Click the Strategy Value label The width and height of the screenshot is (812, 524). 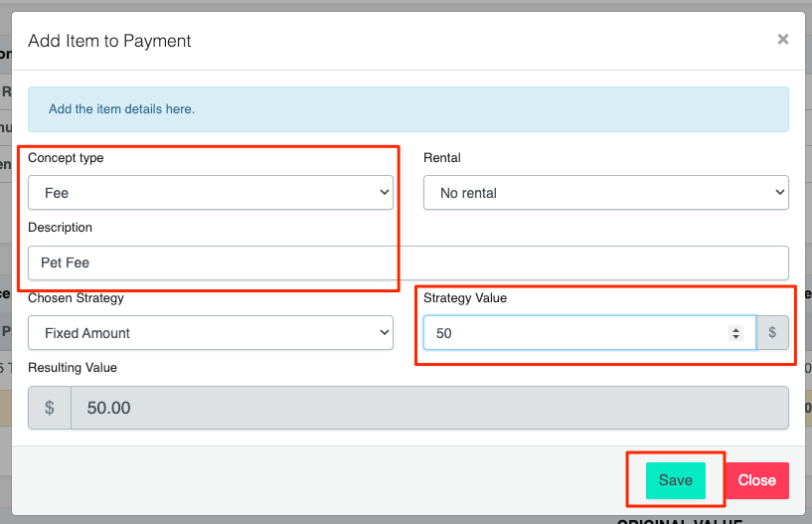[x=465, y=298]
